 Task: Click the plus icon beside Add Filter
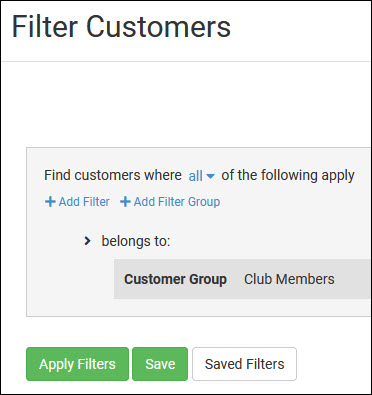click(50, 202)
